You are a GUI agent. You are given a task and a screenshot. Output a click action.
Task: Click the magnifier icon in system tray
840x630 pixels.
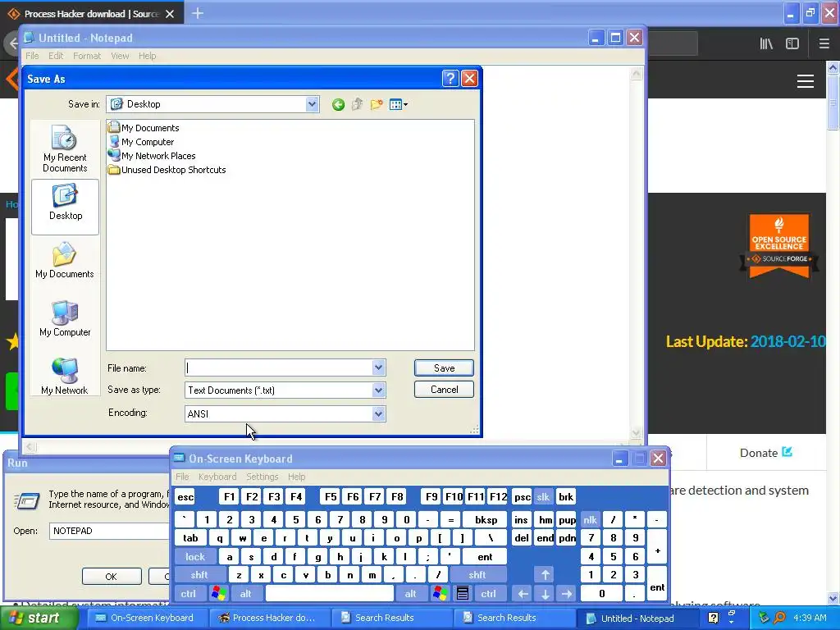[780, 618]
